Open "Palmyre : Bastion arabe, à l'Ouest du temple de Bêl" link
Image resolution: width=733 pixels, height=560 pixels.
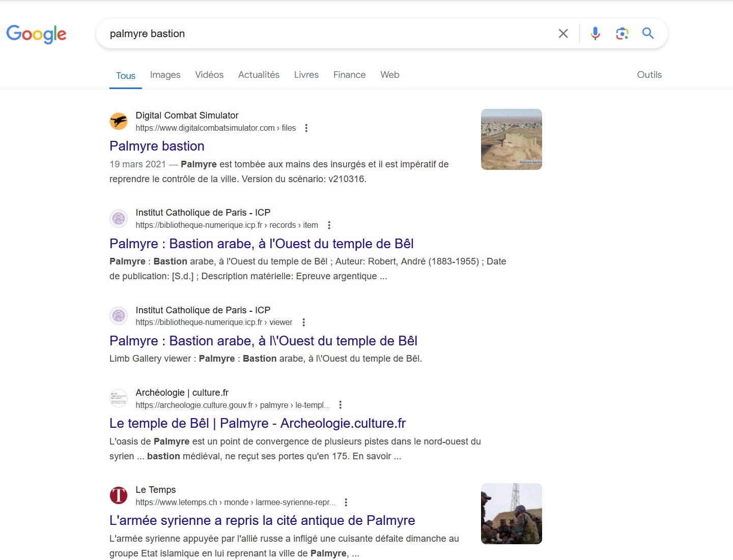262,244
